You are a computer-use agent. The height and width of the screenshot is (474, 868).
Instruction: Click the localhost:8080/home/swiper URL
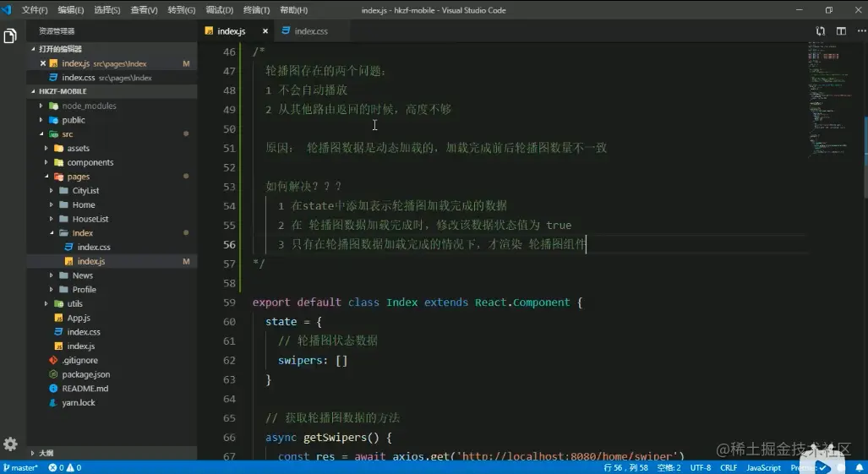click(x=569, y=457)
